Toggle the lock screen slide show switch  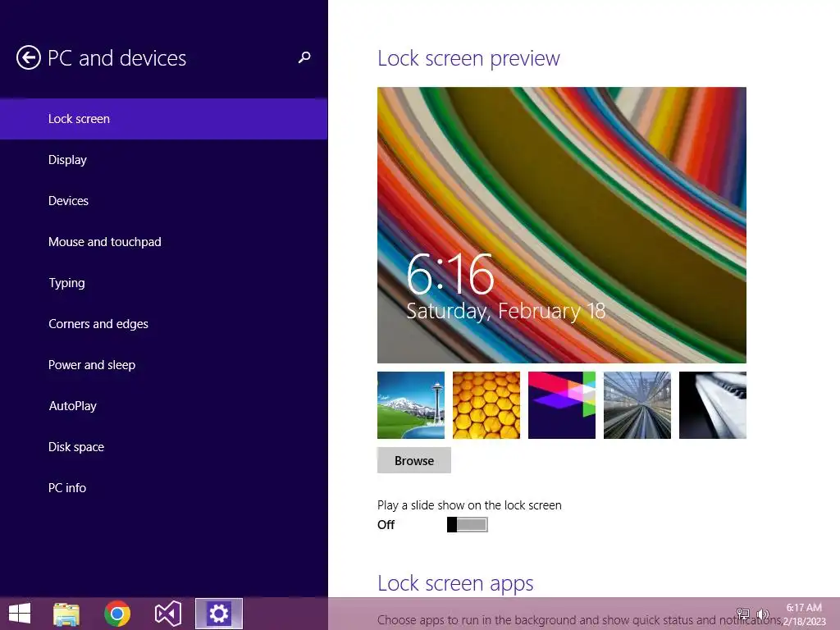(x=467, y=524)
